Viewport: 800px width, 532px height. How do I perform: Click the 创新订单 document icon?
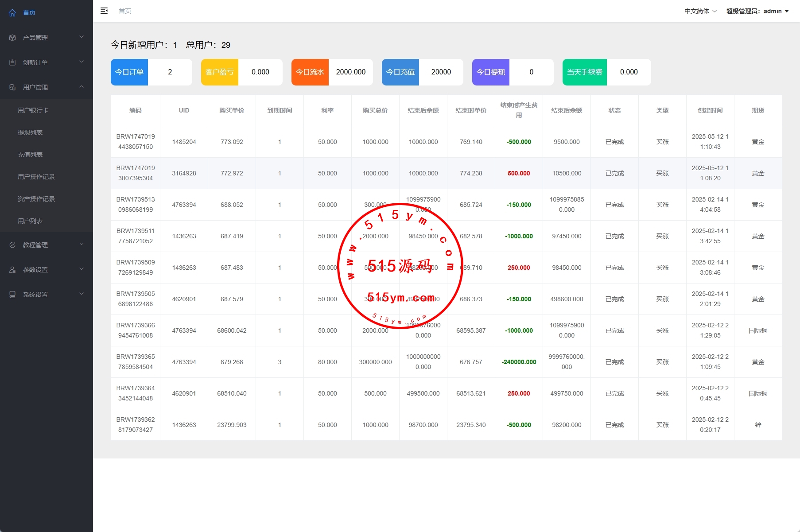pyautogui.click(x=12, y=62)
